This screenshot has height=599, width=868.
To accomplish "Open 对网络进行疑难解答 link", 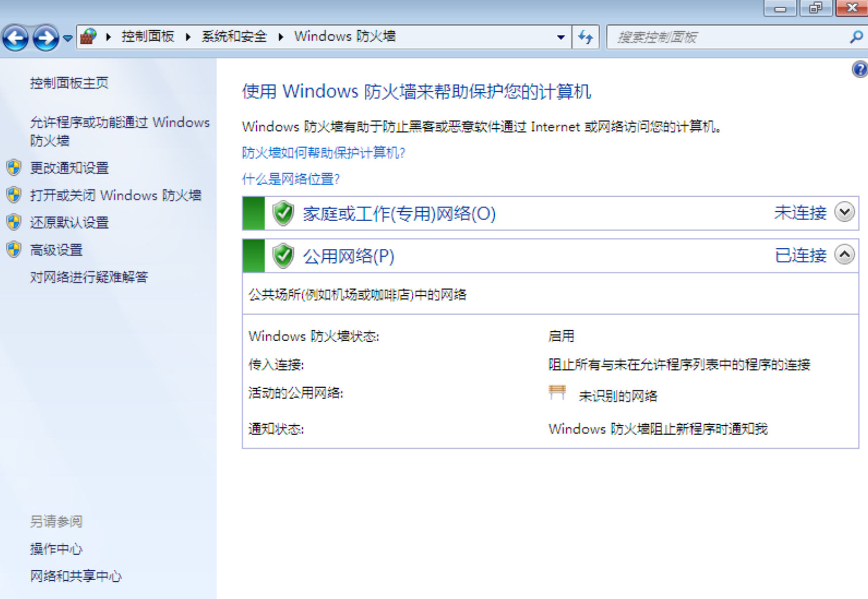I will click(x=89, y=277).
